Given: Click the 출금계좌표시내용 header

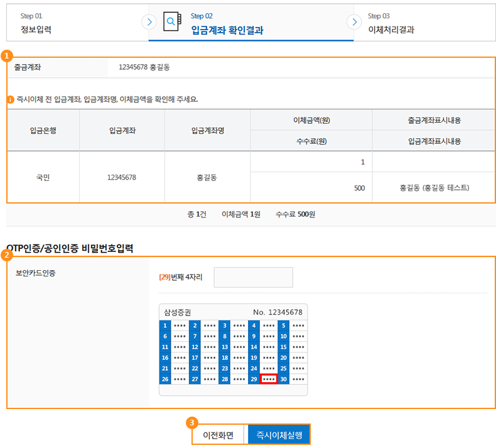Looking at the screenshot, I should click(434, 120).
